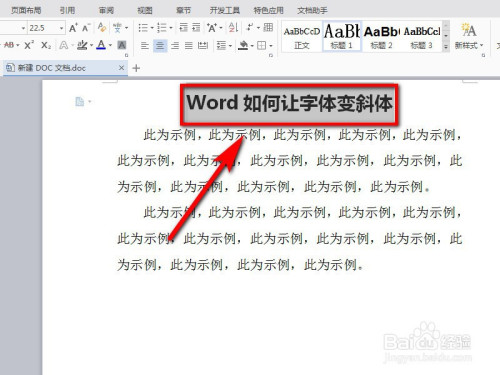Clear formatting with the eraser A icon
This screenshot has height=375, width=500.
[102, 27]
